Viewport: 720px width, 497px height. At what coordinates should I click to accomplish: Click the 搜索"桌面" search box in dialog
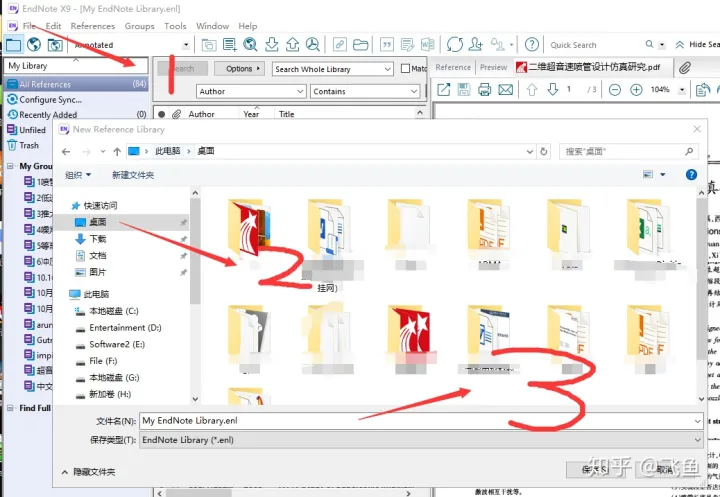629,152
